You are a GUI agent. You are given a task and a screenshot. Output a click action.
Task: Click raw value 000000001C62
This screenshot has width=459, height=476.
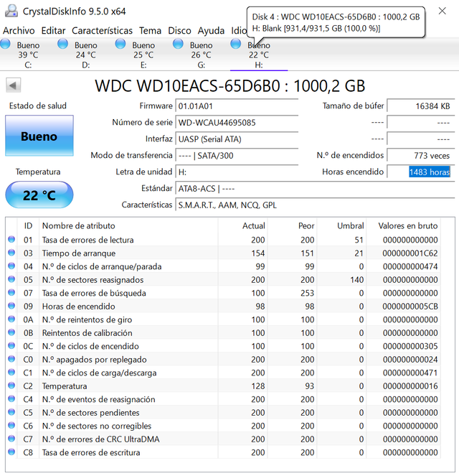click(410, 253)
